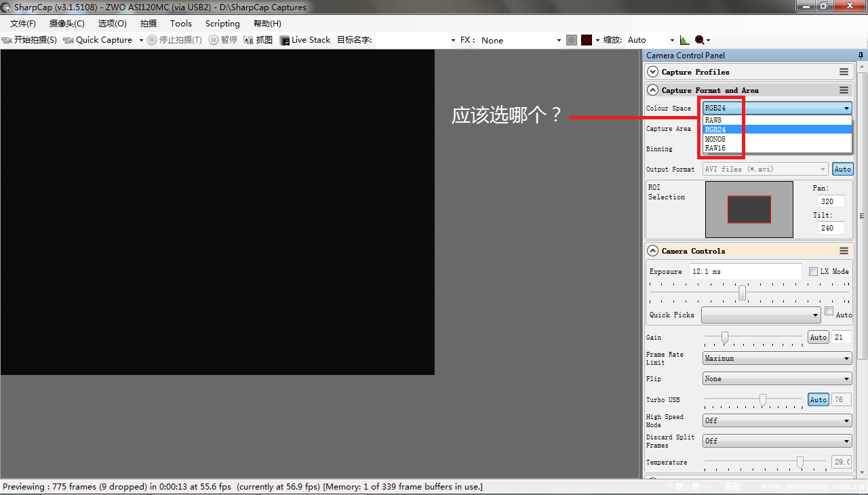Viewport: 868px width, 495px height.
Task: Take a snapshot with 抓图 button
Action: point(258,40)
